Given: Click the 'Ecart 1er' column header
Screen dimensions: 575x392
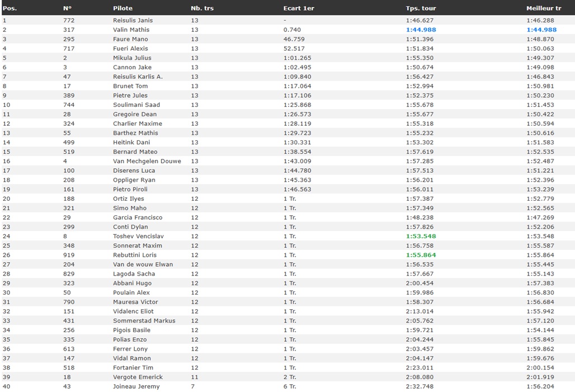Looking at the screenshot, I should click(298, 8).
